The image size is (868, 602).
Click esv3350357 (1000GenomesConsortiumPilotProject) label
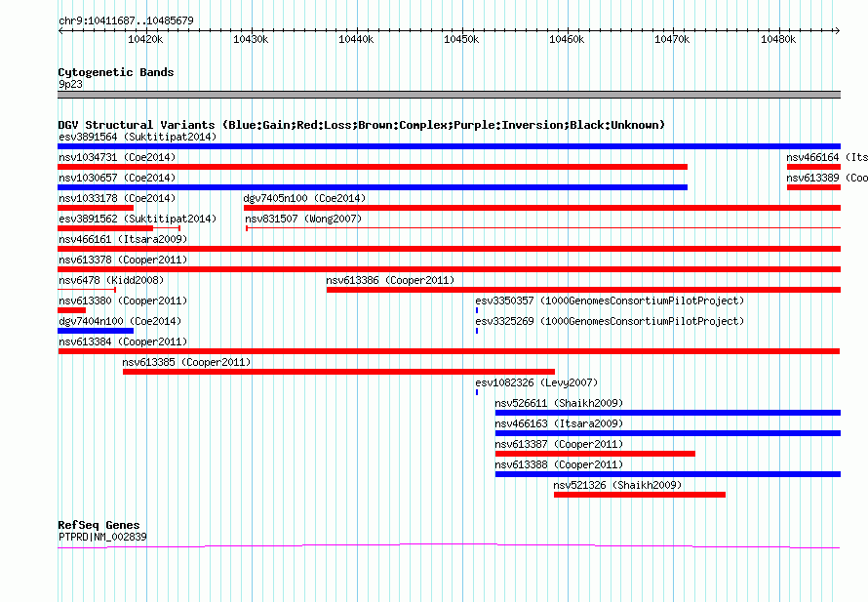[x=610, y=301]
